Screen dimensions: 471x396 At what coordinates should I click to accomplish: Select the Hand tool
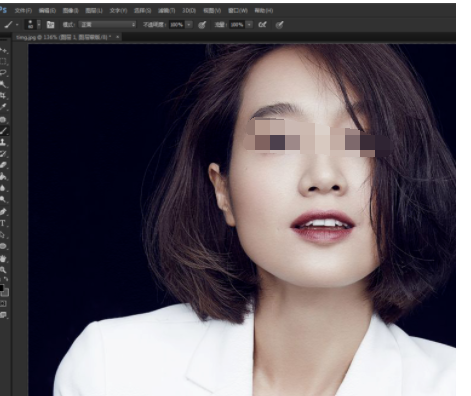(3, 258)
